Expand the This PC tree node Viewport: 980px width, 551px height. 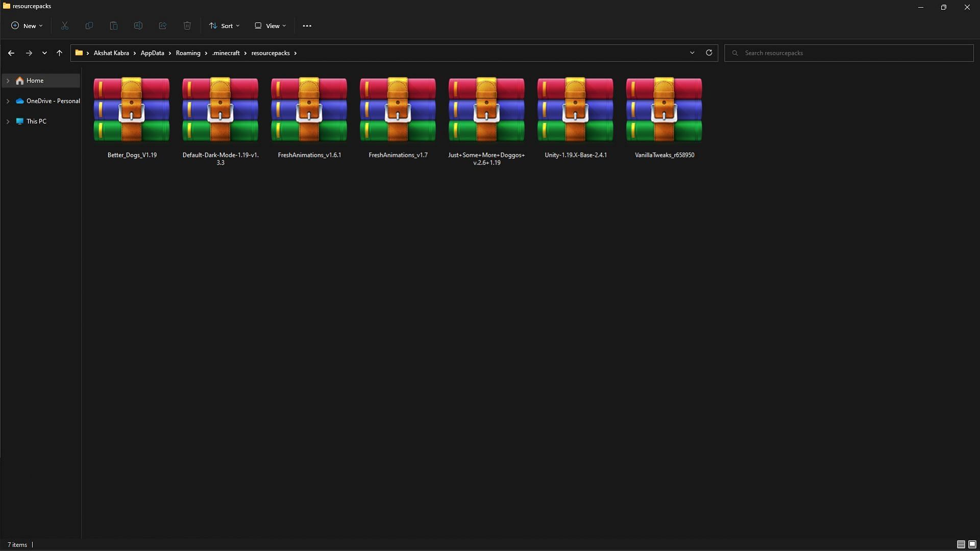pos(8,122)
